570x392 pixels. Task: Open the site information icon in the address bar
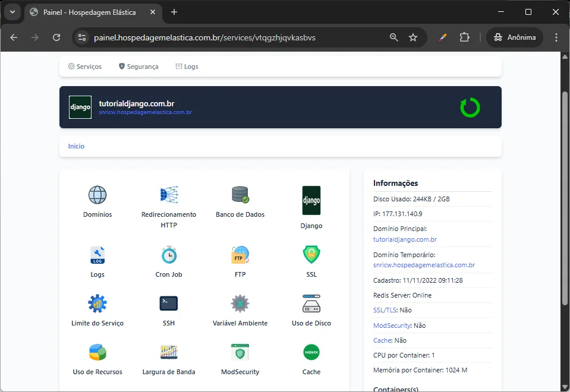[x=82, y=37]
